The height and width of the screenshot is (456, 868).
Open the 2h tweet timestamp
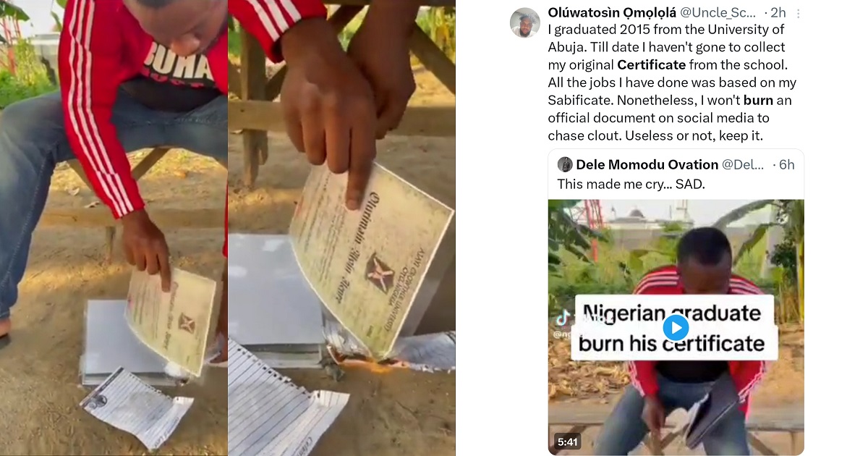[778, 12]
